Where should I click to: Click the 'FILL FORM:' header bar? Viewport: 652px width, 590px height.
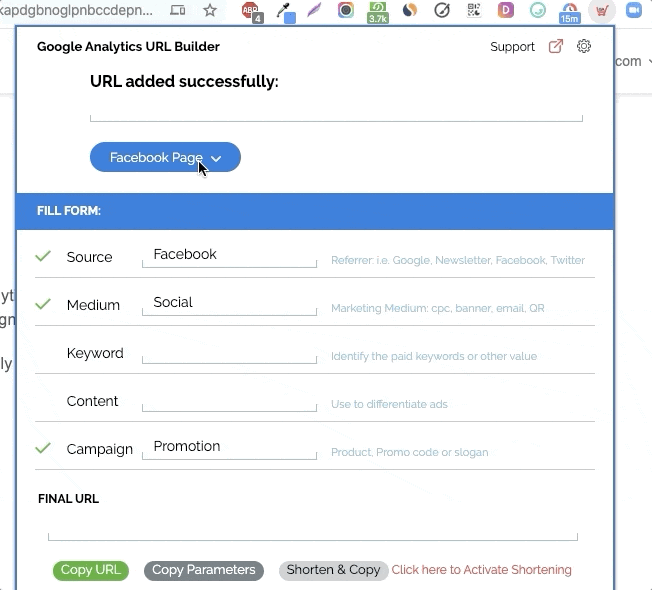coord(315,211)
